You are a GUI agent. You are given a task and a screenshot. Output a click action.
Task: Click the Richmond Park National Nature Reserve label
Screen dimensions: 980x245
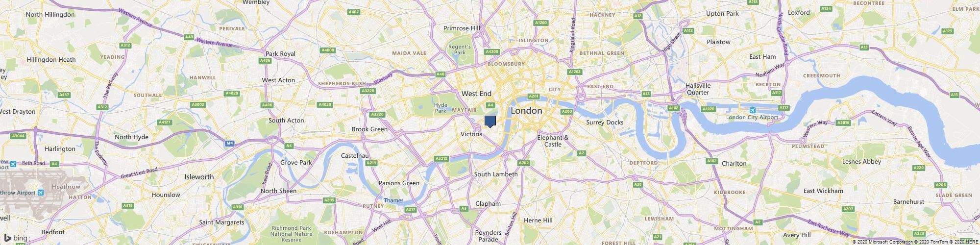point(292,234)
